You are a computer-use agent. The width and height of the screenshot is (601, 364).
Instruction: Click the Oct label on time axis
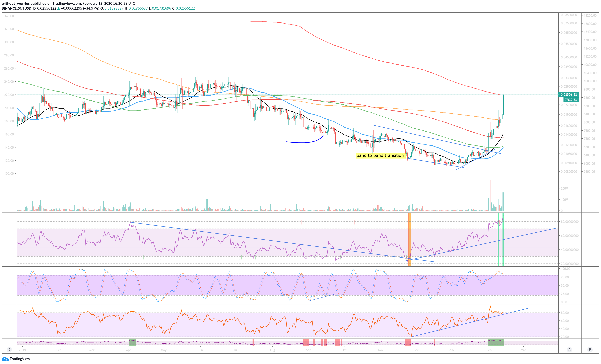344,350
